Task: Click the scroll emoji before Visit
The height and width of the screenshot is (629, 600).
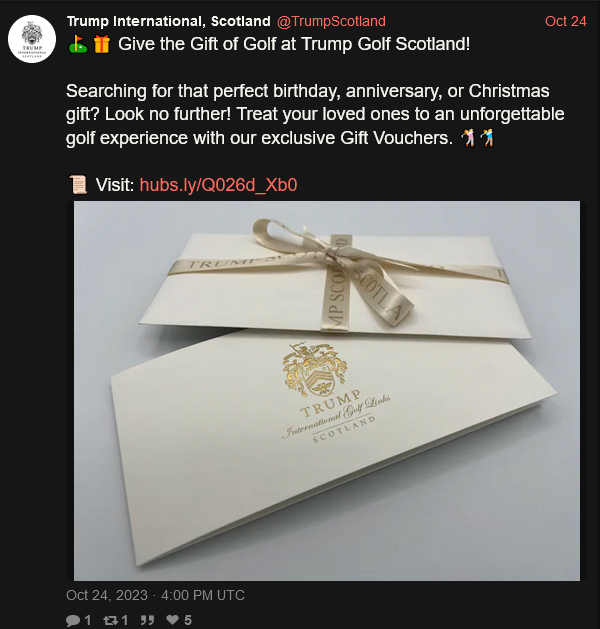Action: tap(78, 185)
